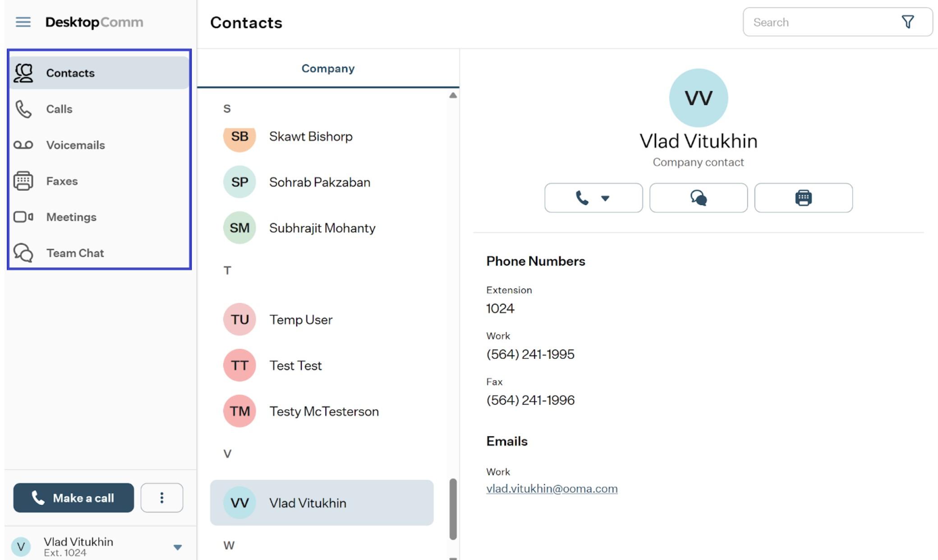Start a chat with Vlad Vitukhin
This screenshot has height=560, width=938.
pyautogui.click(x=698, y=197)
